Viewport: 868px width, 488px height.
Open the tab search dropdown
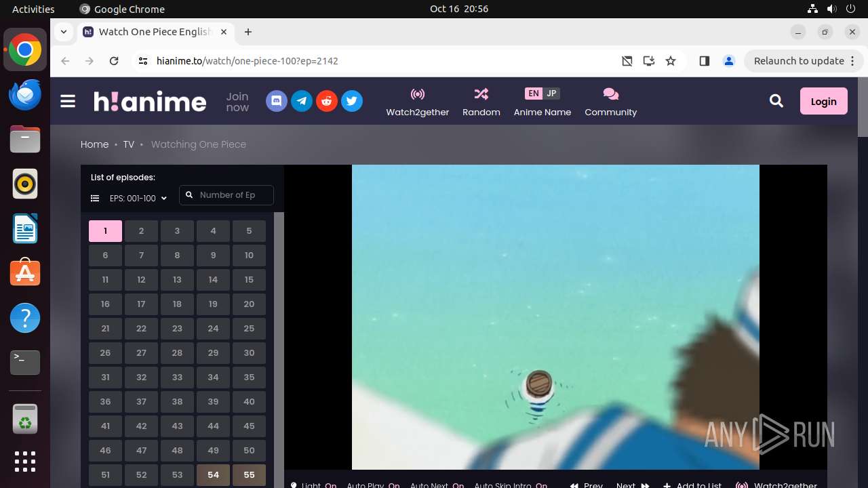(63, 32)
